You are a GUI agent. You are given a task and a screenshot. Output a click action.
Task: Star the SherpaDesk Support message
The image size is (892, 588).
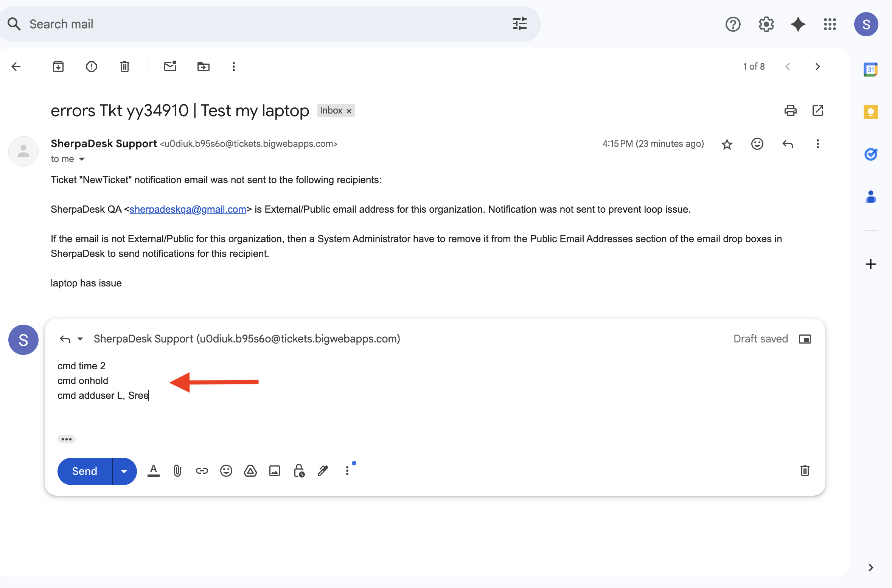pyautogui.click(x=727, y=144)
